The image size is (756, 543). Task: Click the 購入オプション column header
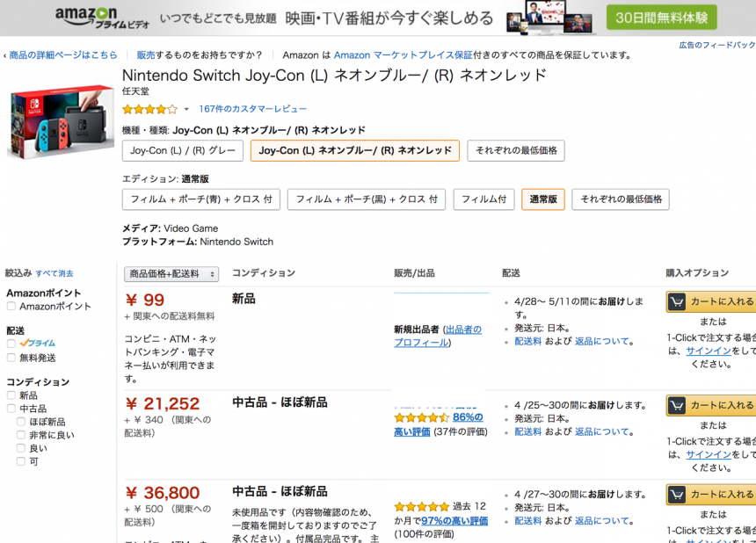[697, 273]
